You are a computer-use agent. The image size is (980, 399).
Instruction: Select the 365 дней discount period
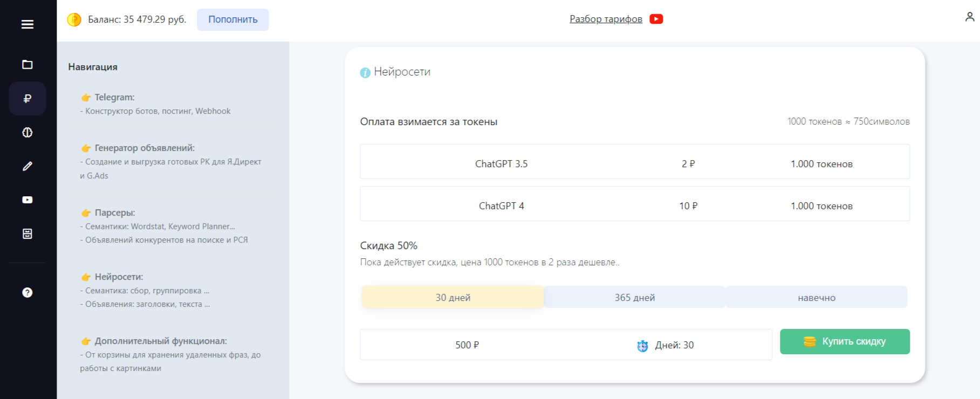click(635, 297)
